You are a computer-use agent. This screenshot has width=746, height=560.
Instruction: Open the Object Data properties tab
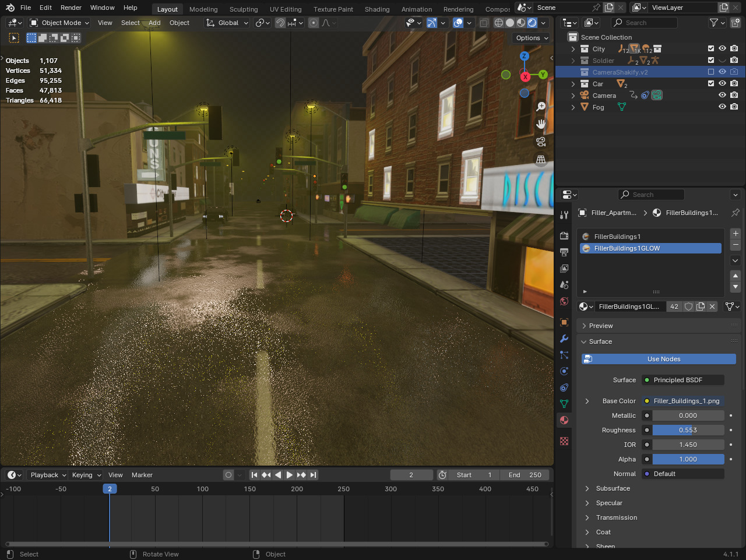tap(564, 404)
